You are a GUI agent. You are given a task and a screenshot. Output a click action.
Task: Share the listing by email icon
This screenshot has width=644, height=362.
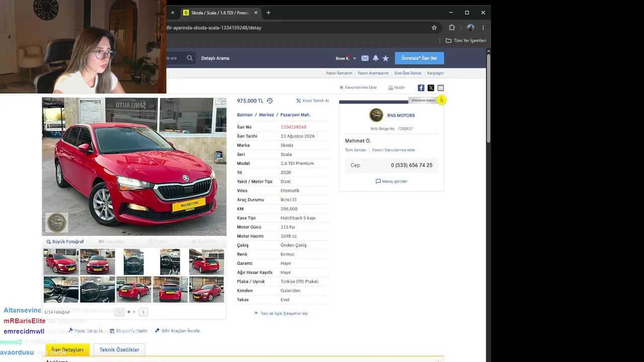click(x=441, y=88)
